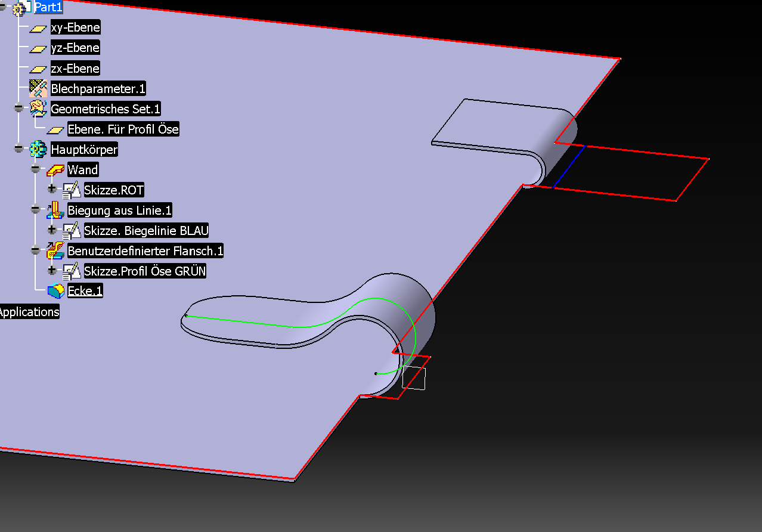Select the Benutzerdefinierter Flansch.1 label

tap(145, 251)
